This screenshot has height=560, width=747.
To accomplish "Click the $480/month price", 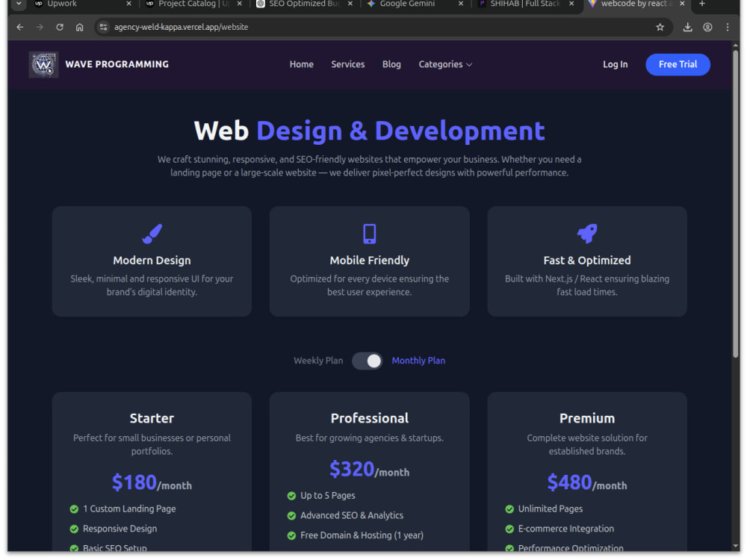I will coord(587,483).
